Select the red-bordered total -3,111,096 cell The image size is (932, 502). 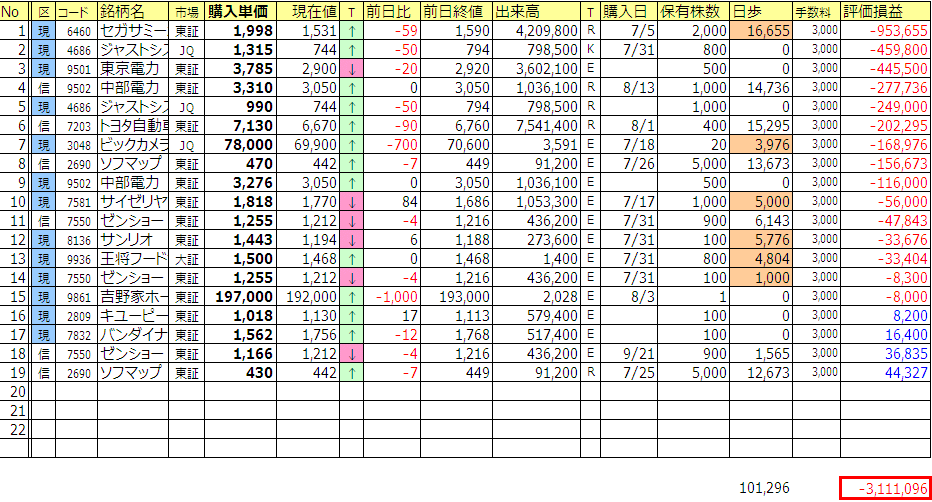pyautogui.click(x=885, y=488)
